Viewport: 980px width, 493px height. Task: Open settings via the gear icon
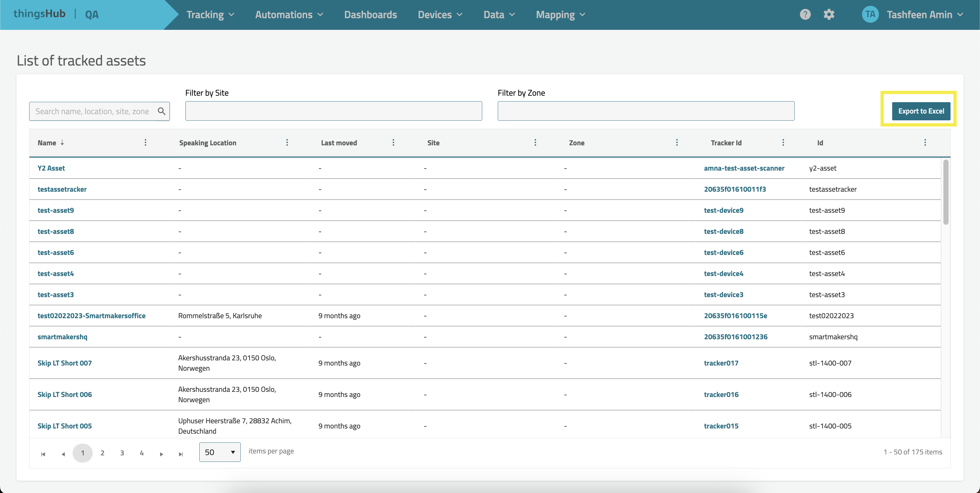click(829, 15)
